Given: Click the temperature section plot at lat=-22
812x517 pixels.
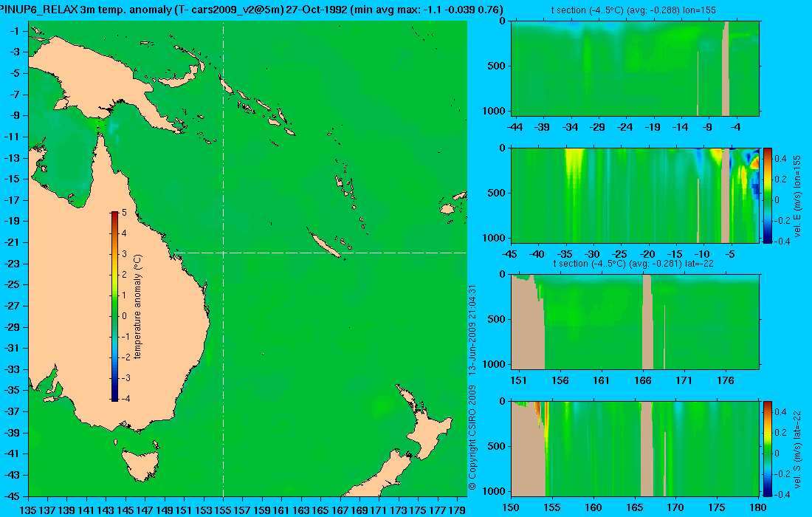Looking at the screenshot, I should coord(636,322).
